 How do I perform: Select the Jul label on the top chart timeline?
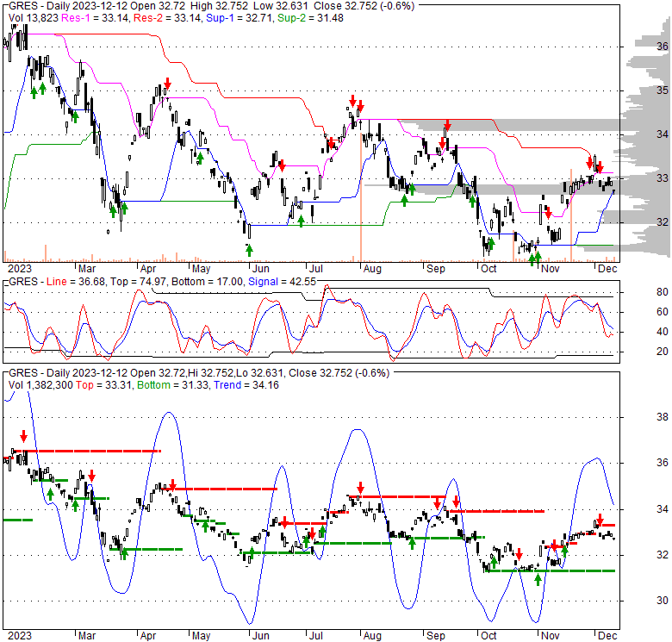[x=315, y=269]
